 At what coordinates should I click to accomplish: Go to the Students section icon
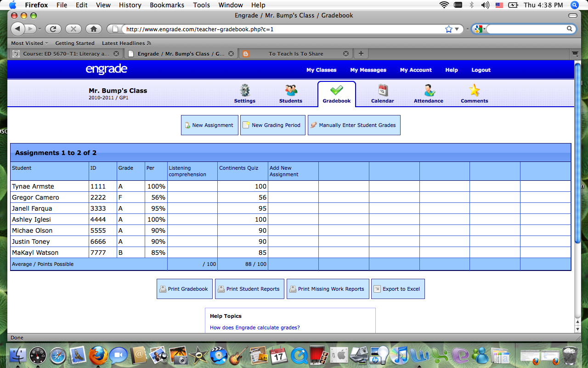click(291, 90)
